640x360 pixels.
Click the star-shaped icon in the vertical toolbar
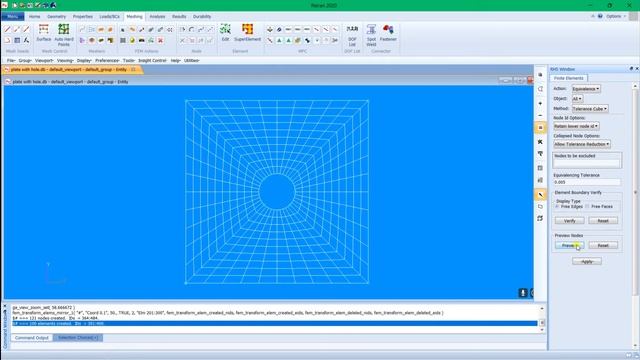540,142
